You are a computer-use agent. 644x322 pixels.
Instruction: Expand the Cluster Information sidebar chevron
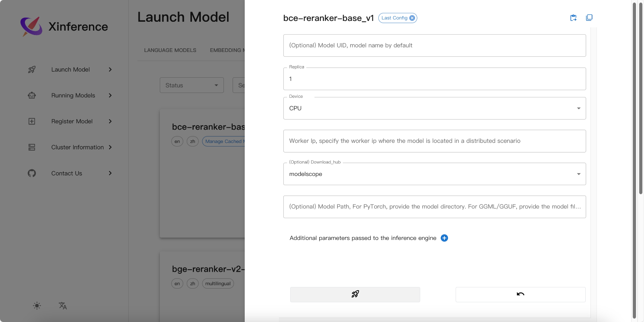point(110,147)
